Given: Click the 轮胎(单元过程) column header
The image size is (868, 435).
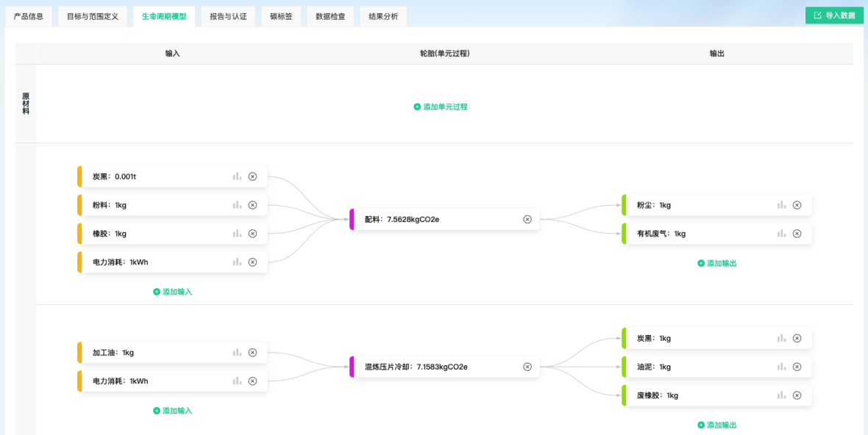Looking at the screenshot, I should [445, 54].
